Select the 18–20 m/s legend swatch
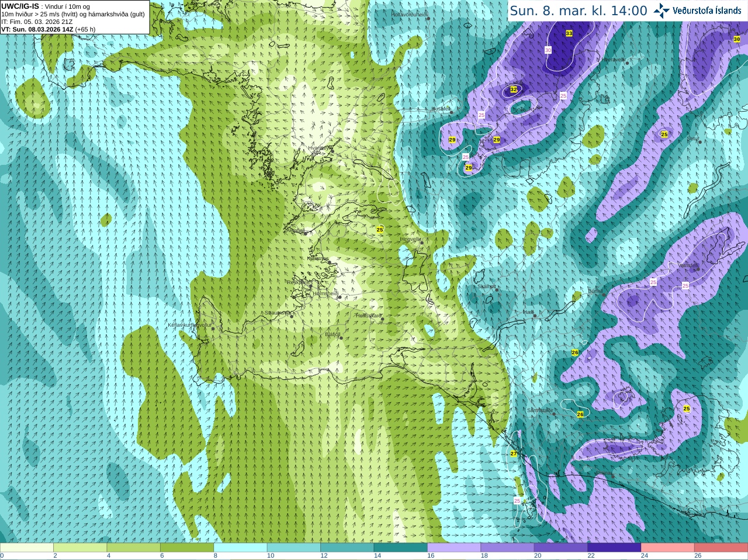 coord(508,548)
